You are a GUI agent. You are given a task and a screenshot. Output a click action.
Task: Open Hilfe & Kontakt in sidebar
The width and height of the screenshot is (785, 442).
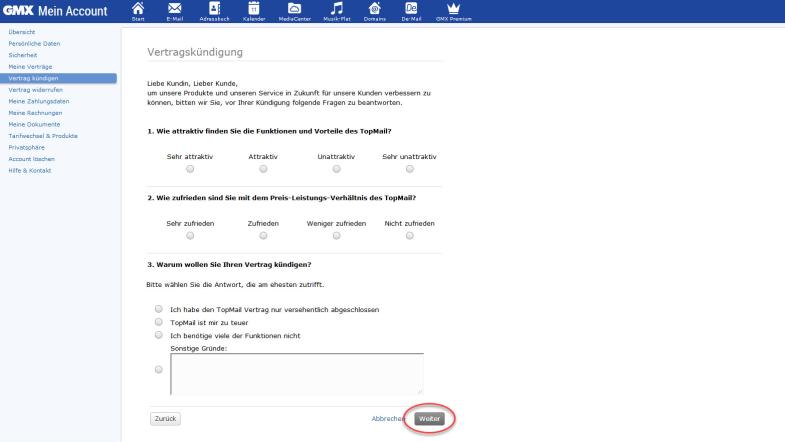pos(30,170)
